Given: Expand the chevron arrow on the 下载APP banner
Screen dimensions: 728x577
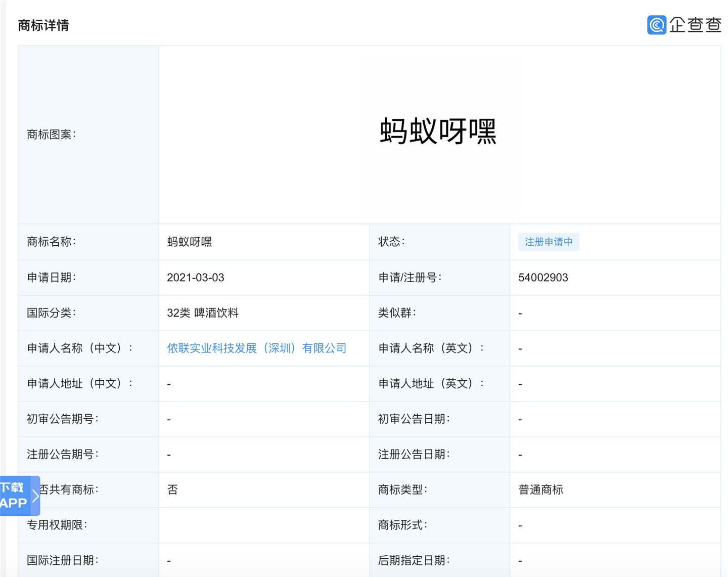Looking at the screenshot, I should [35, 496].
